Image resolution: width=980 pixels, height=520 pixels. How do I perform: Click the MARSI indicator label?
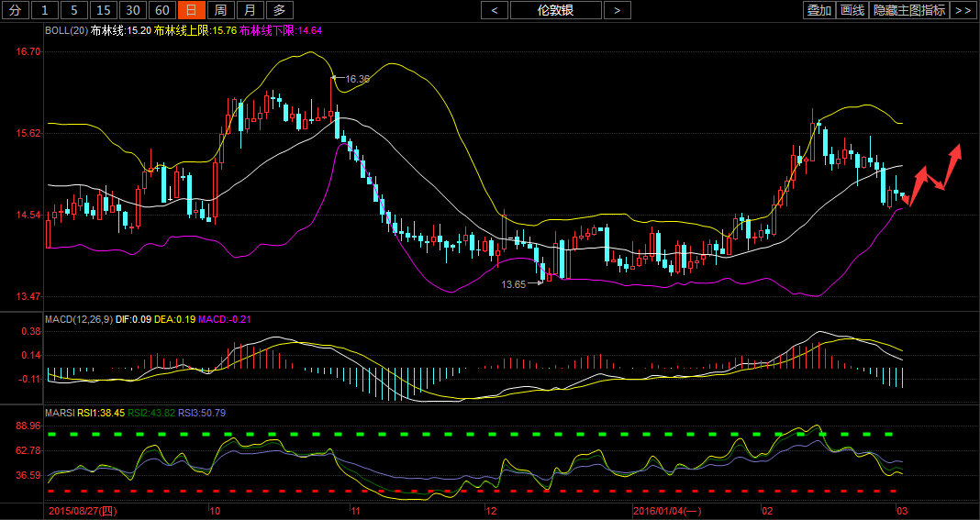point(60,413)
